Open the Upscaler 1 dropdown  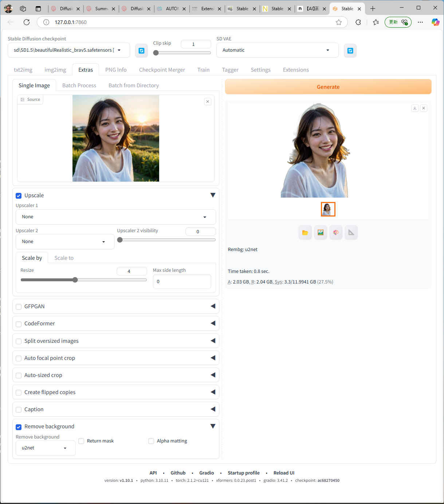click(115, 217)
